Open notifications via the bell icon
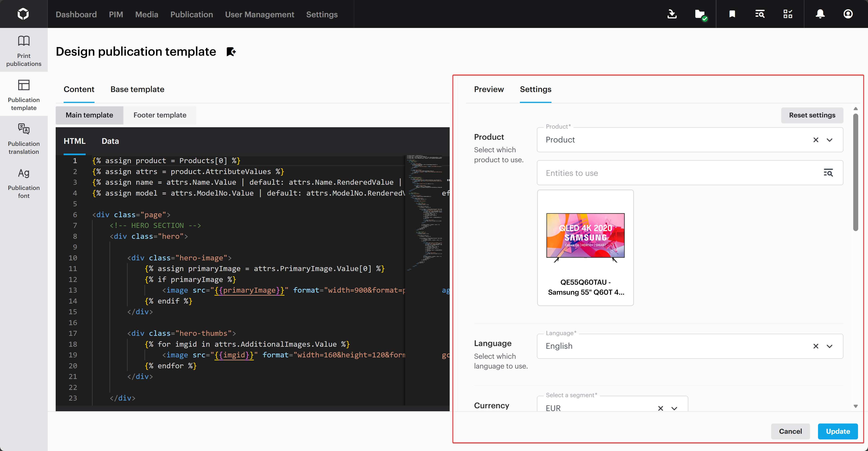Screen dimensions: 868x451 pyautogui.click(x=820, y=14)
